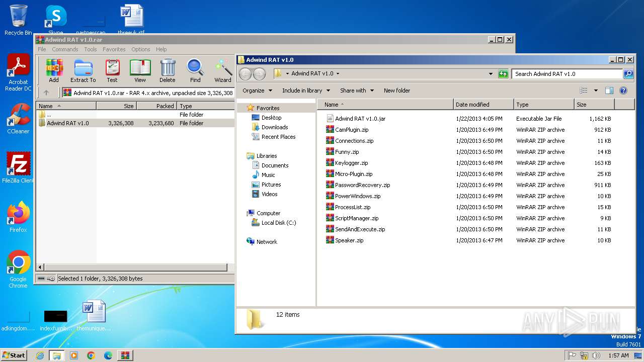
Task: Show the preview pane
Action: pyautogui.click(x=609, y=90)
